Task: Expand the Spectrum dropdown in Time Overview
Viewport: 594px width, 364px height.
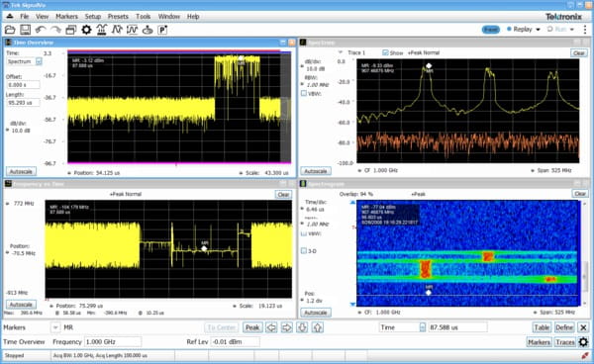Action: (x=39, y=61)
